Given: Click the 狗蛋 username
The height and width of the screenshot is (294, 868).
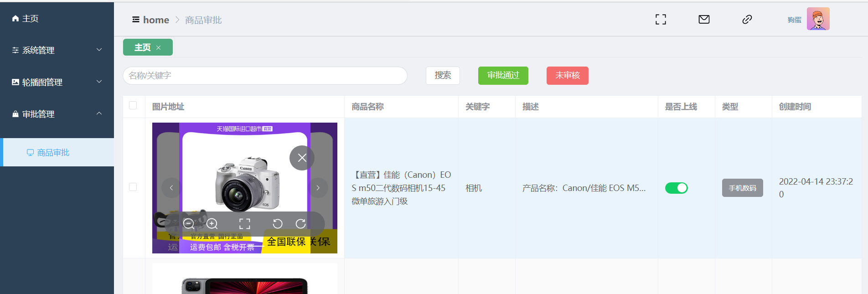Looking at the screenshot, I should (794, 20).
